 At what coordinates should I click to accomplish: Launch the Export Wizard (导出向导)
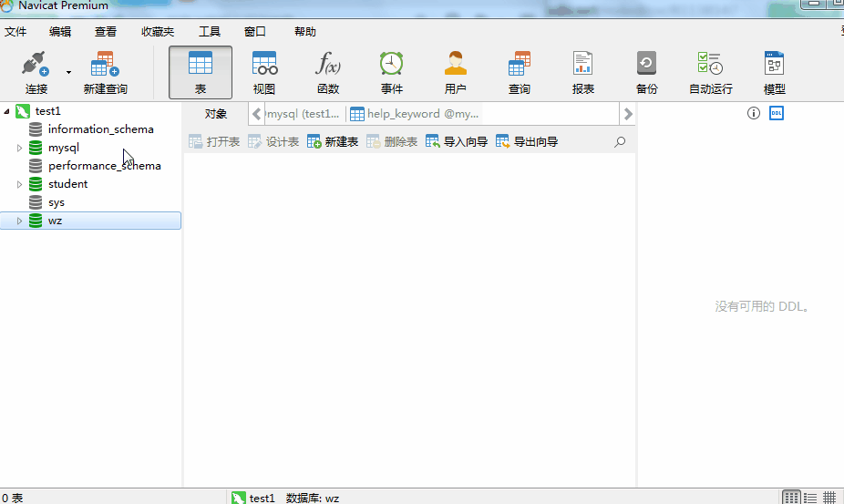(527, 141)
